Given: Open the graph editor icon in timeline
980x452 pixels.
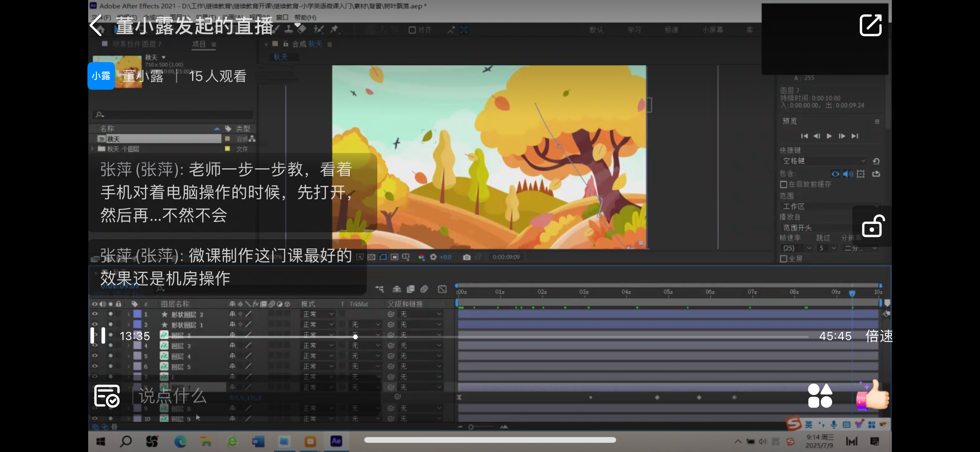Looking at the screenshot, I should 442,289.
